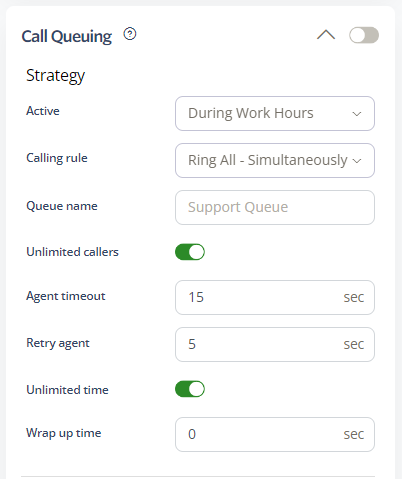Click the 'sec' unit in Agent timeout
This screenshot has width=402, height=479.
[x=354, y=297]
